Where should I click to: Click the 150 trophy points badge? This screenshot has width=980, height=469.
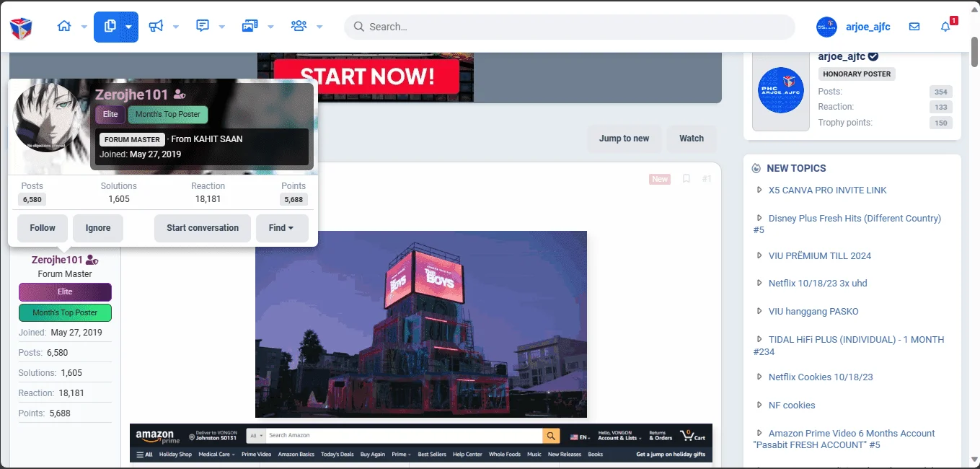pos(940,123)
